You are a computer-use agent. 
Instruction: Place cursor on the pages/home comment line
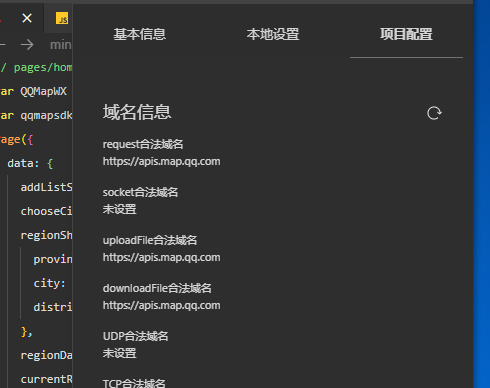click(x=36, y=67)
